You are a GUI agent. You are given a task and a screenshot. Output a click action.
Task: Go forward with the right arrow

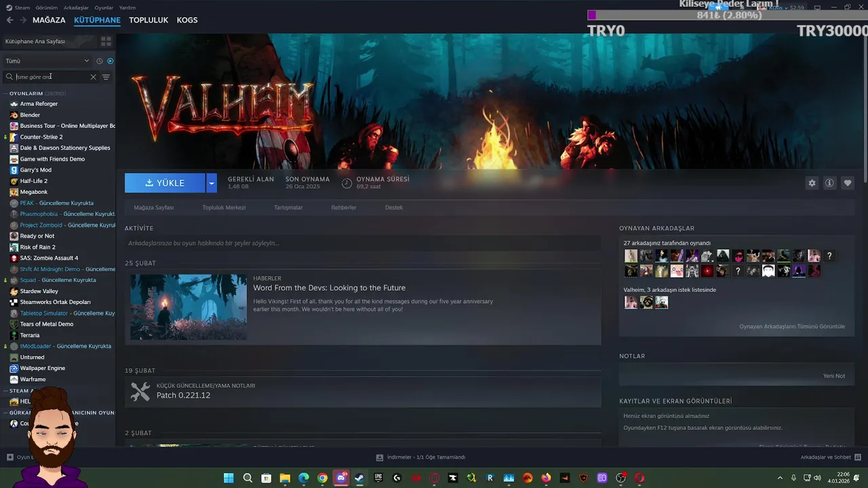23,20
